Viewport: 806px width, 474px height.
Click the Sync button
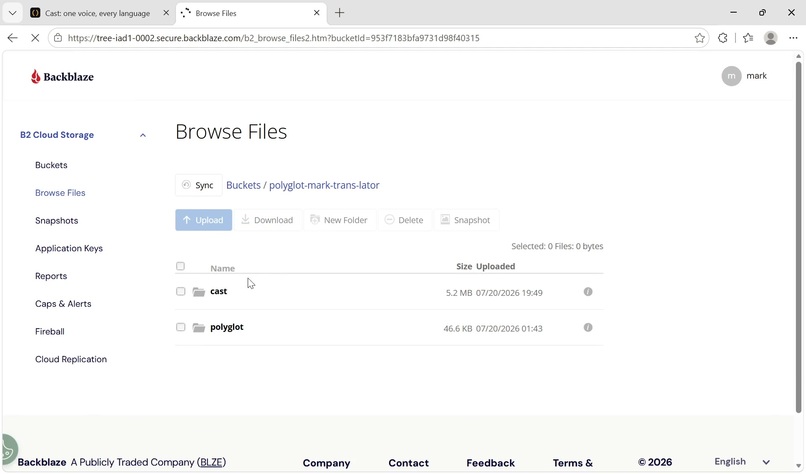198,185
